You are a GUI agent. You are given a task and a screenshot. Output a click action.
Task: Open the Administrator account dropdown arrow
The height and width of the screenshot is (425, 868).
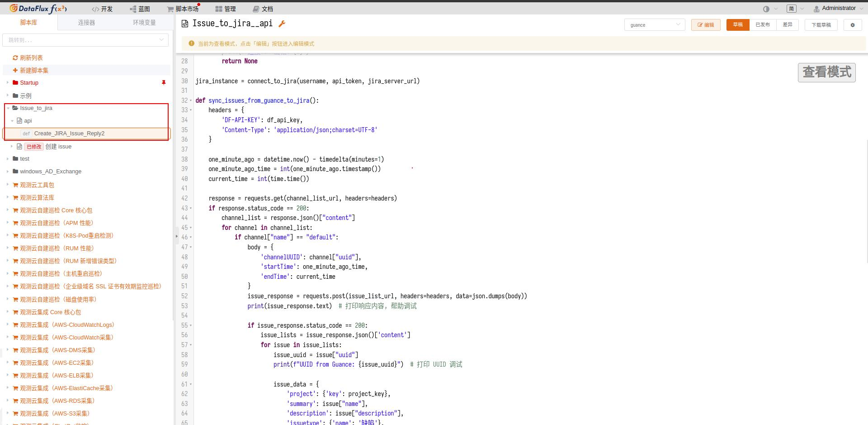862,9
